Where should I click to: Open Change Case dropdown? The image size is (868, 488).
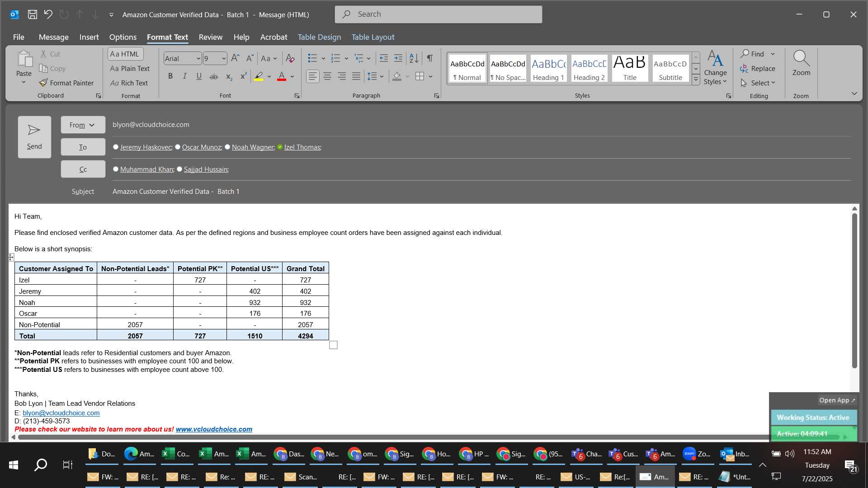coord(269,58)
